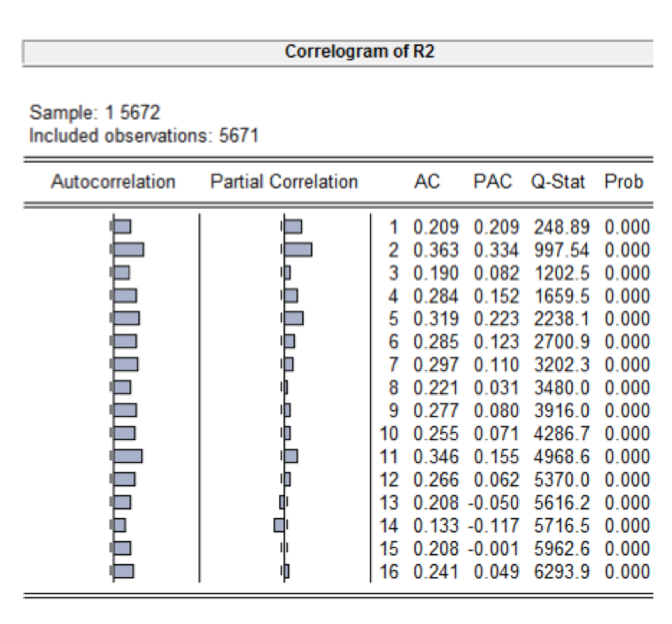The height and width of the screenshot is (624, 672).
Task: Click the Sample: 1 5672 text
Action: pyautogui.click(x=96, y=113)
